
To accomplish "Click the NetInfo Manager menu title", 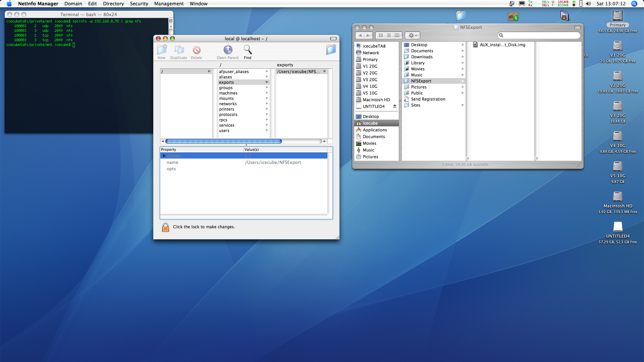I will pyautogui.click(x=38, y=4).
